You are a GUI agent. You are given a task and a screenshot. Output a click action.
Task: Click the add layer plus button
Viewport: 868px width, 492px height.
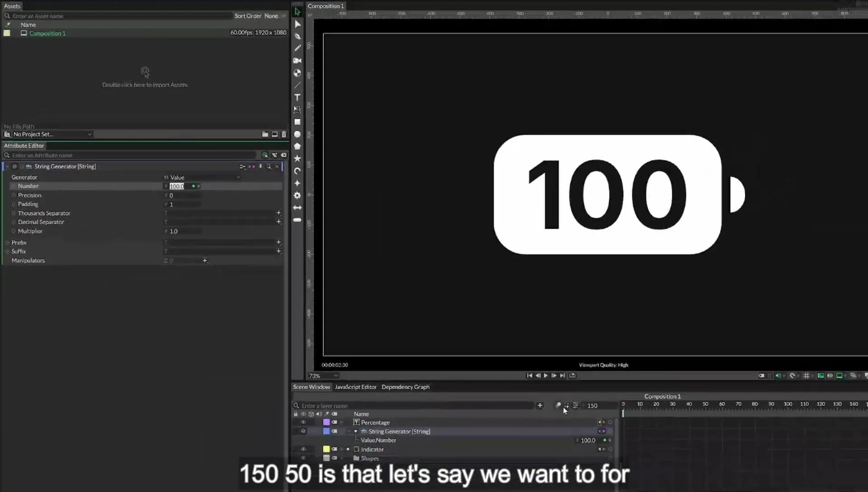tap(540, 406)
